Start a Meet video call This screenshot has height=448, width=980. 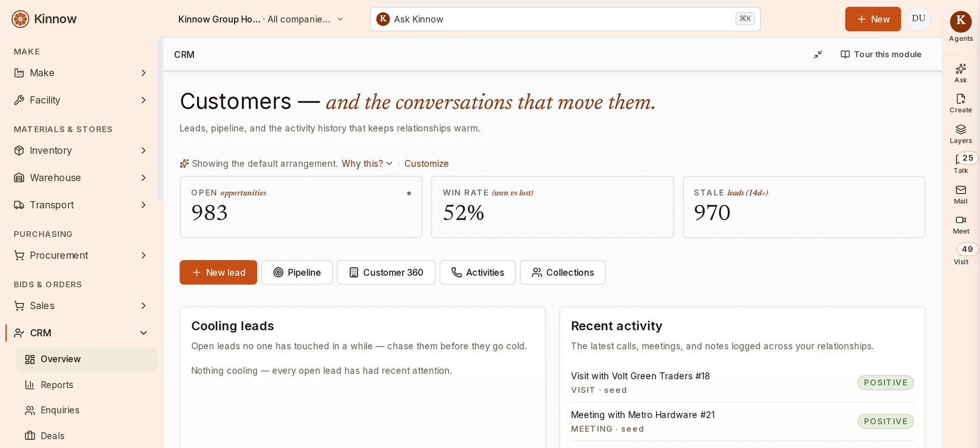coord(960,225)
